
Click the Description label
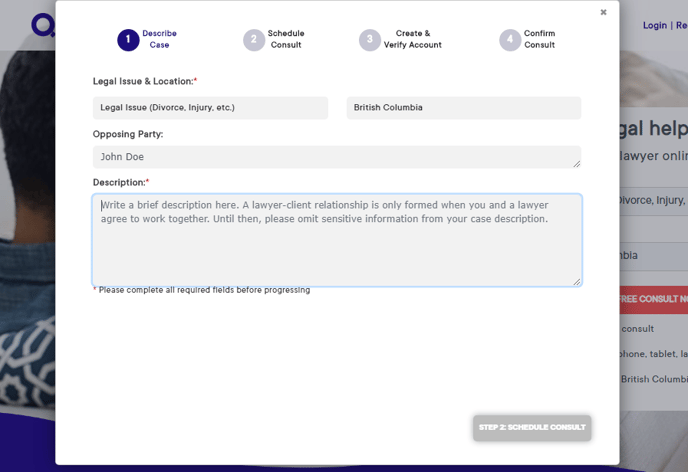pyautogui.click(x=121, y=182)
